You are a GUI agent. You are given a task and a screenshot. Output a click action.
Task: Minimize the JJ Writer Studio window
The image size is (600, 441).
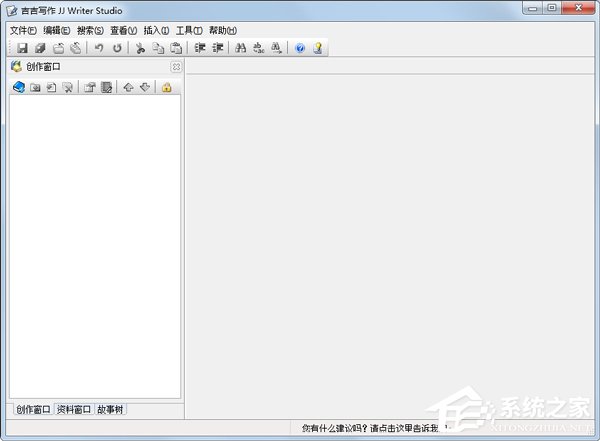tap(532, 8)
